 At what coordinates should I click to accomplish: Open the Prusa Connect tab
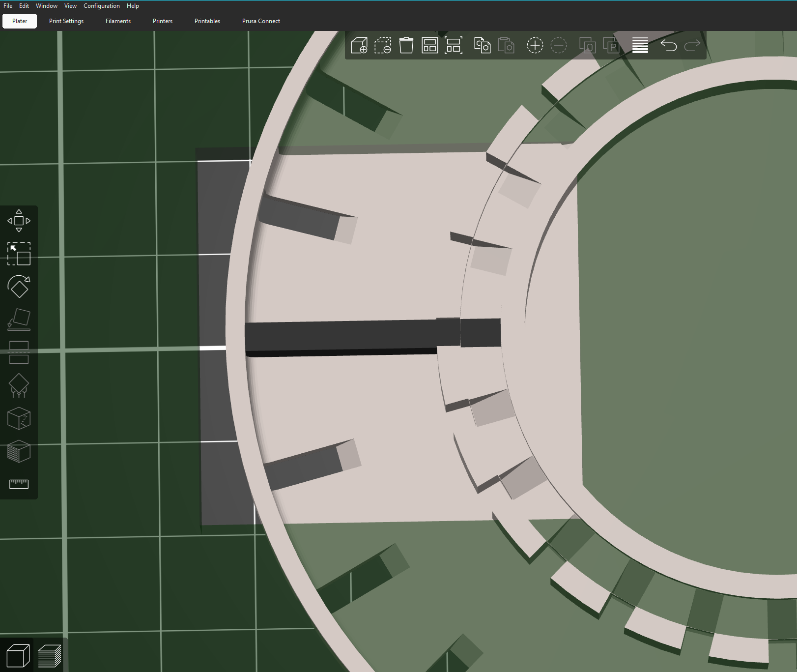[x=261, y=21]
